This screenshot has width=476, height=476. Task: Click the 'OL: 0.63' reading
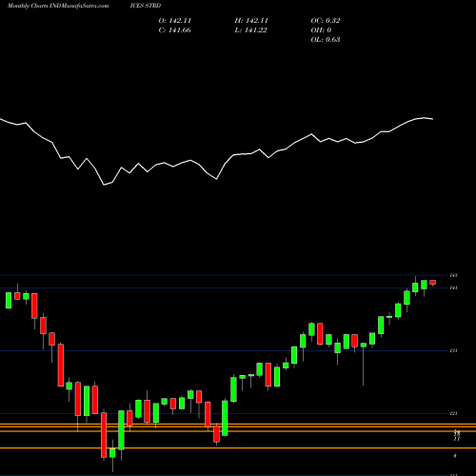click(x=326, y=40)
